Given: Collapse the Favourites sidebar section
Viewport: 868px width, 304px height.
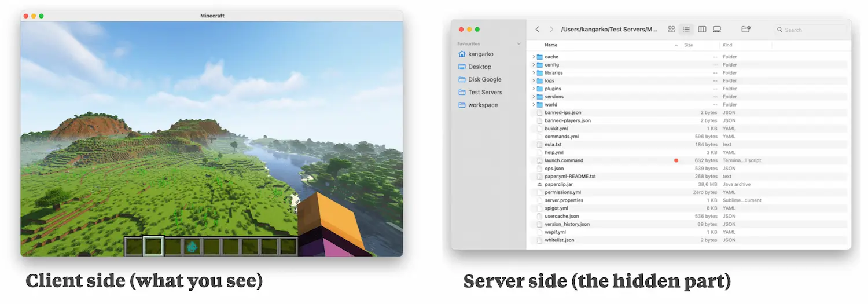Looking at the screenshot, I should 518,44.
